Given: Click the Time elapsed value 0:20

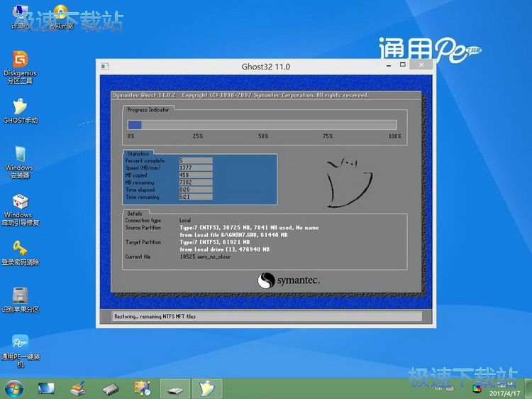Looking at the screenshot, I should [x=196, y=190].
